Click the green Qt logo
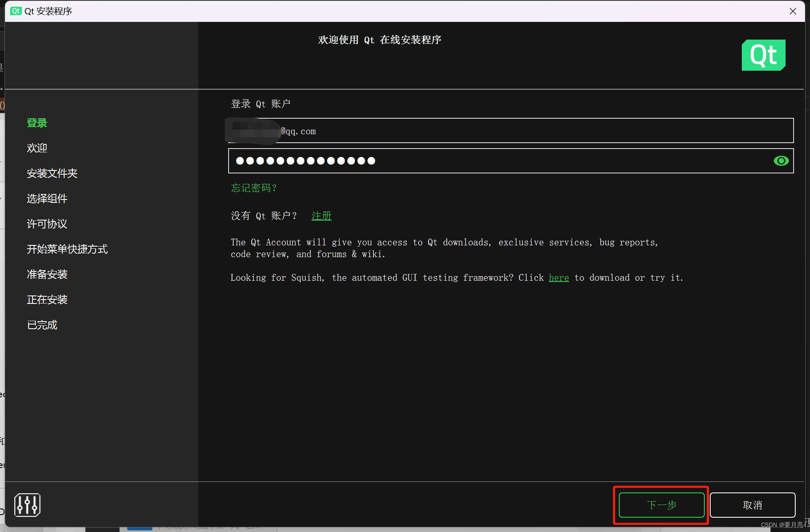 click(x=763, y=55)
